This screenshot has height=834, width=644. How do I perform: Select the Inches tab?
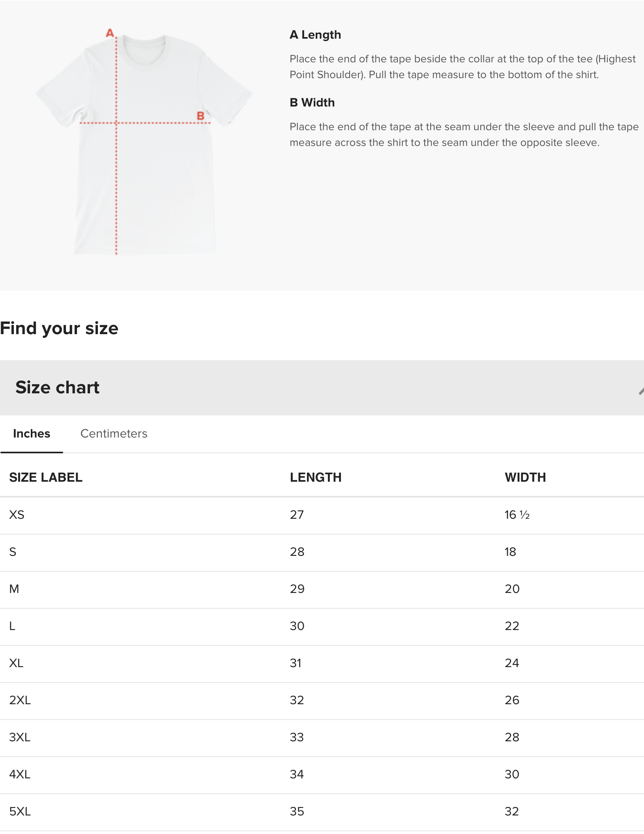pyautogui.click(x=32, y=434)
